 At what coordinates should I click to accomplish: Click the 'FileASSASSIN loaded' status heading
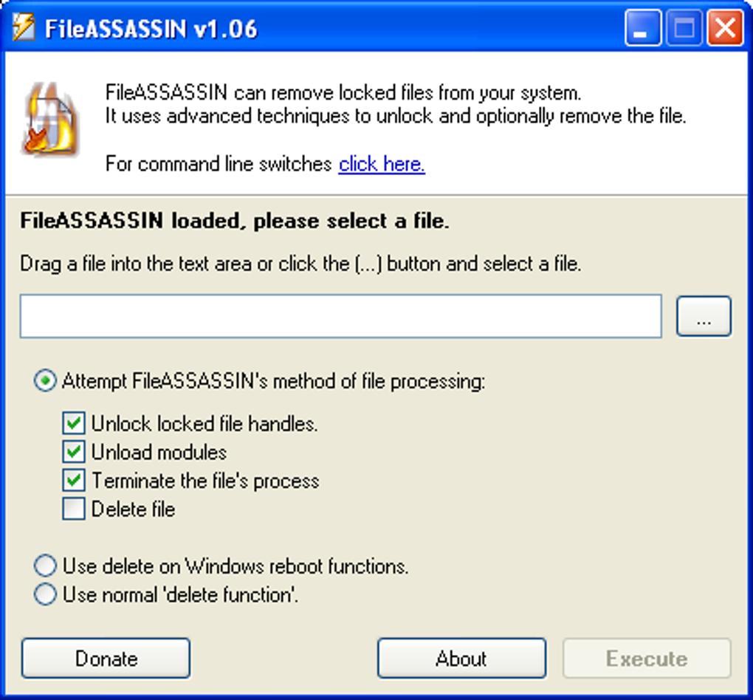[x=235, y=221]
